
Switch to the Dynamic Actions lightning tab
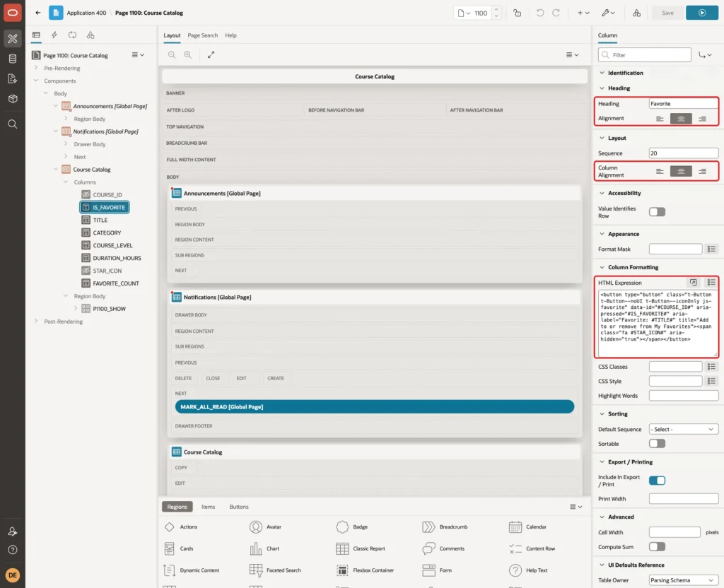[x=54, y=35]
